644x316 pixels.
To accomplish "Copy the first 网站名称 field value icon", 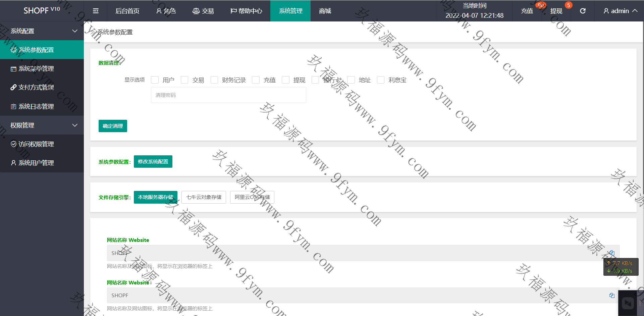I will [612, 253].
